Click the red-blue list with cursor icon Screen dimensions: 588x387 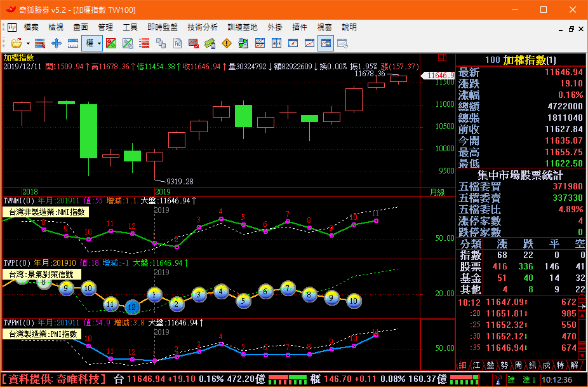click(x=40, y=44)
